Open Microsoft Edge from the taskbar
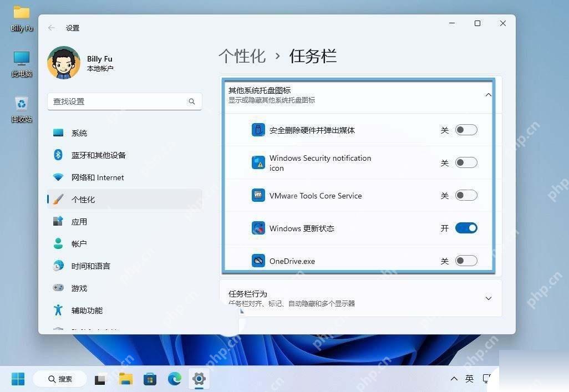This screenshot has width=569, height=392. point(175,379)
